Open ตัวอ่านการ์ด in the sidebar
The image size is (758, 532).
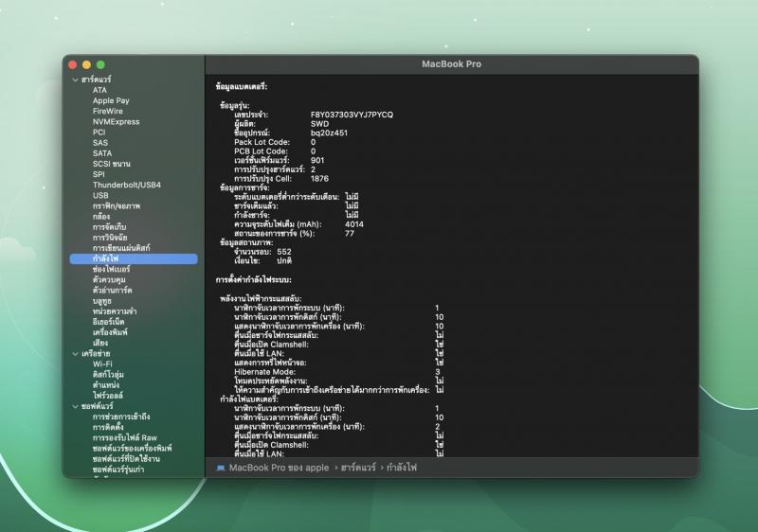pyautogui.click(x=112, y=291)
